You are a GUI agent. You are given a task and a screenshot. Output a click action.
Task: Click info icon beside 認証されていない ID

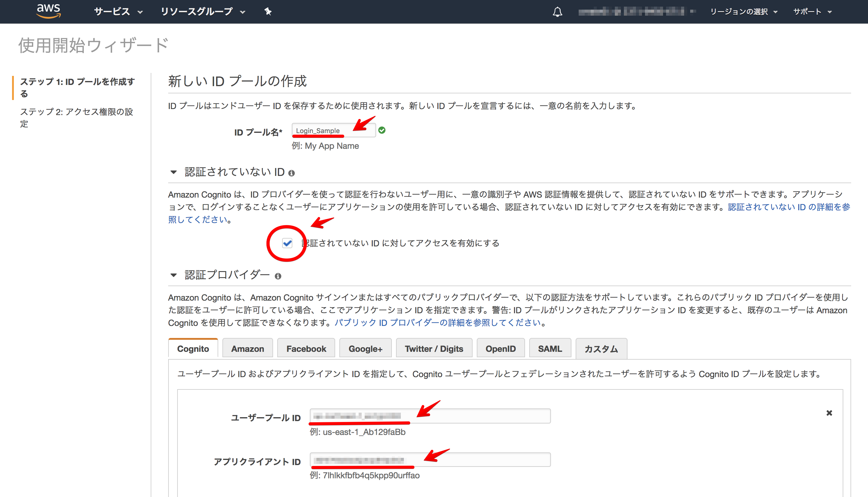(291, 173)
